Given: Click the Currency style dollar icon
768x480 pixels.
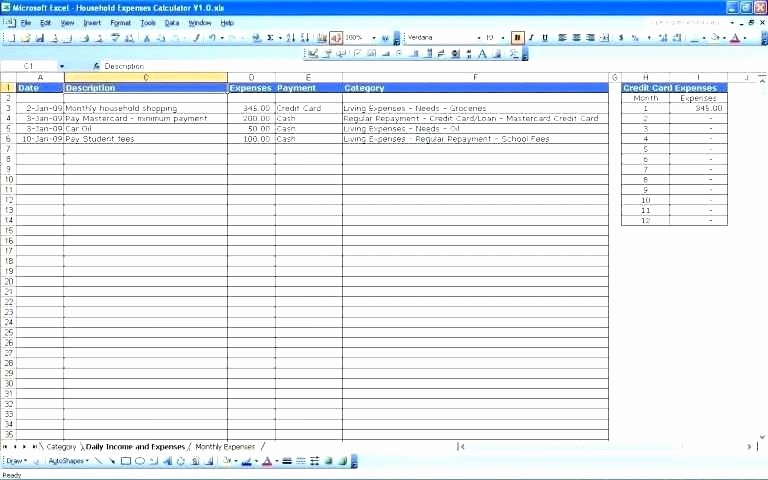Looking at the screenshot, I should tap(621, 38).
